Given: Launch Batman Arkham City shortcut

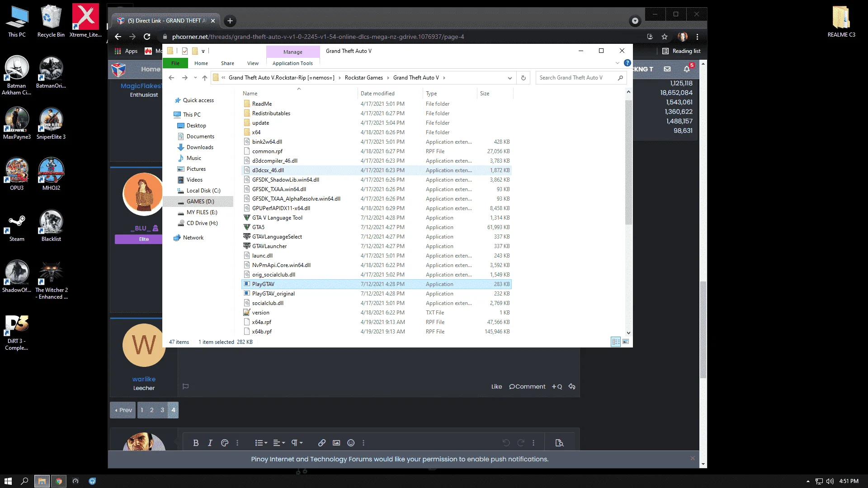Looking at the screenshot, I should click(17, 75).
